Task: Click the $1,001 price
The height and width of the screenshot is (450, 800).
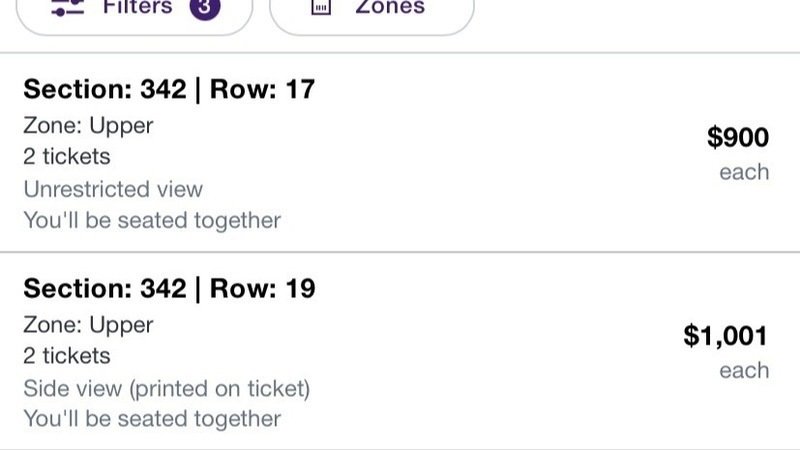Action: [x=726, y=336]
